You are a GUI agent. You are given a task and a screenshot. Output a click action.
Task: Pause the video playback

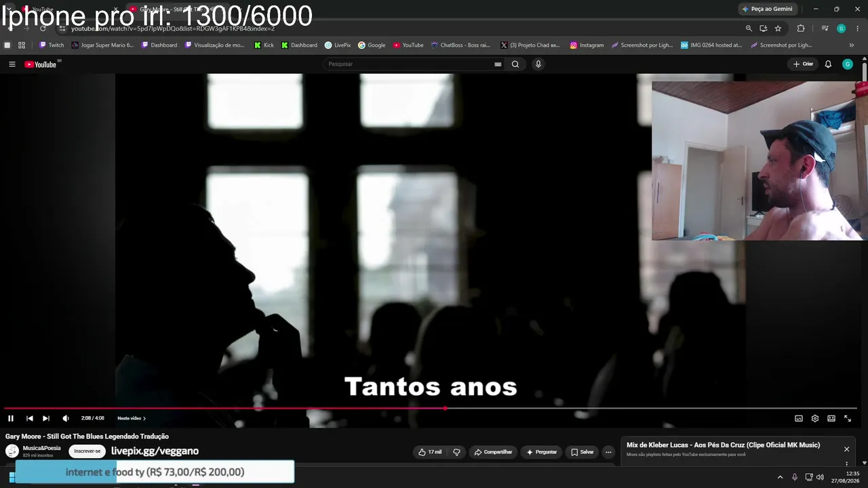11,418
